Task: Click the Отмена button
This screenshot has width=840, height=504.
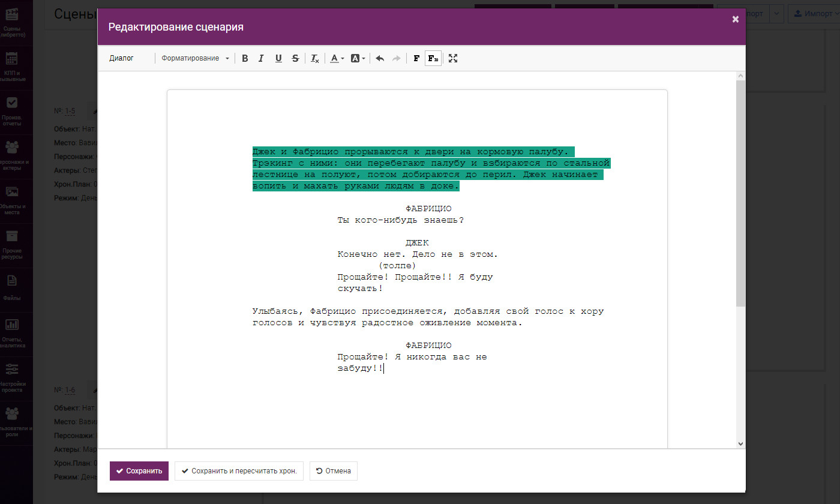Action: point(334,471)
